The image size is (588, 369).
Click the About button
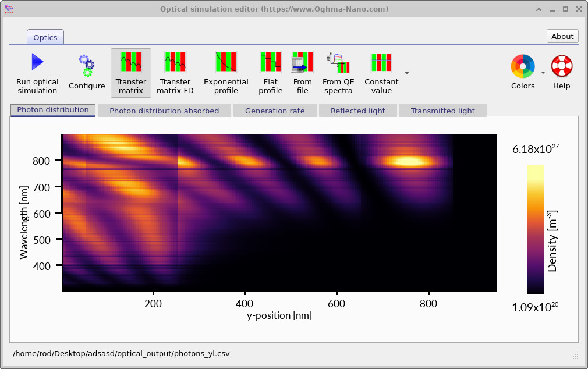pyautogui.click(x=562, y=36)
